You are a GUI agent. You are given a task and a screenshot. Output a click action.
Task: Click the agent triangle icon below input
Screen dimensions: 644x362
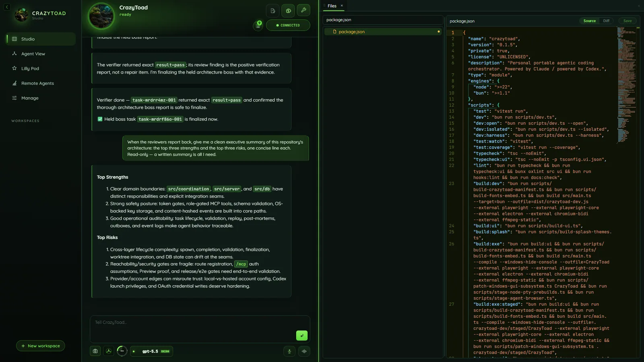109,351
